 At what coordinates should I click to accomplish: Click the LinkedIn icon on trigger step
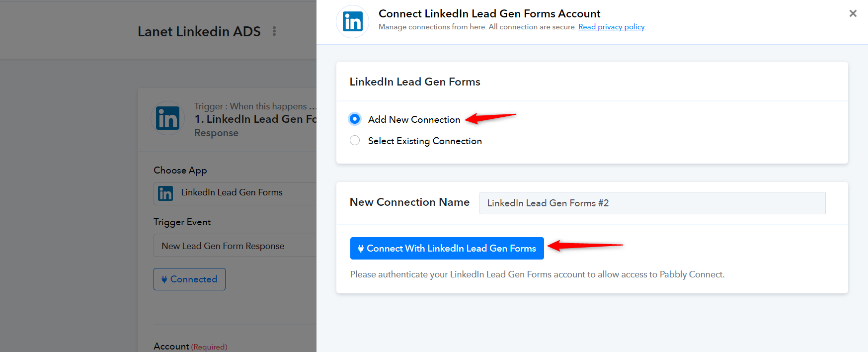pyautogui.click(x=167, y=118)
